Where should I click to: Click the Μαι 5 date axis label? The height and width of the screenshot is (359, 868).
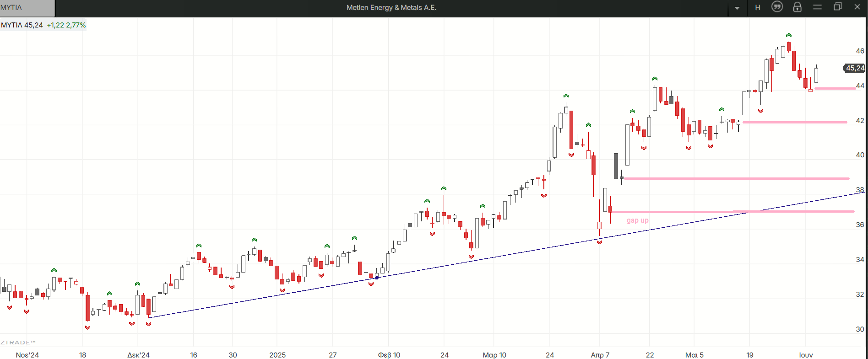click(694, 355)
